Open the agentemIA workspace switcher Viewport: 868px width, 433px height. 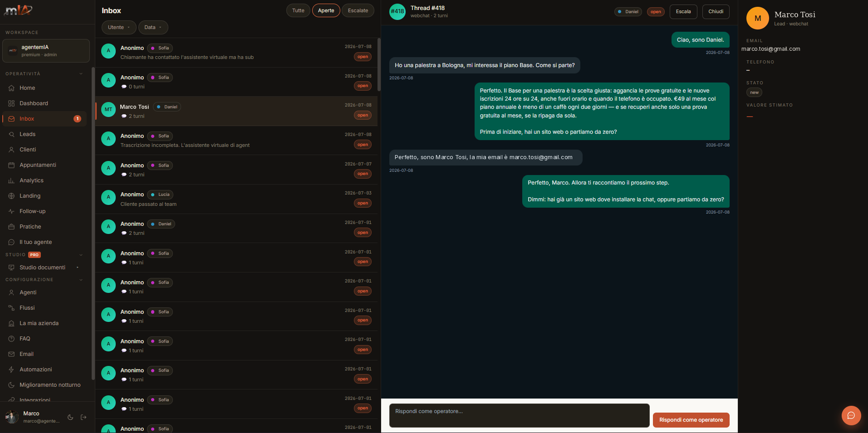pos(46,50)
